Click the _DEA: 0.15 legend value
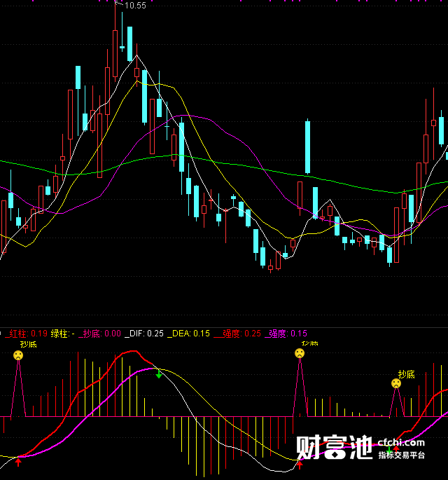 tap(189, 334)
